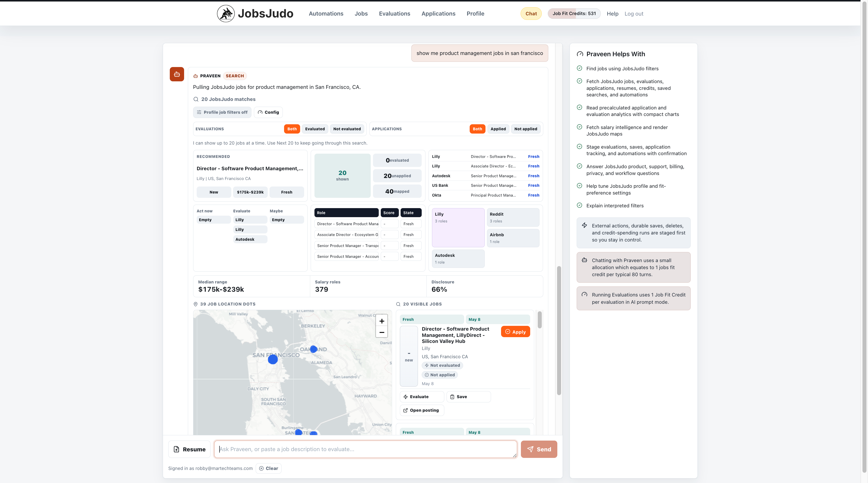This screenshot has height=483, width=868.
Task: Click the circled X icon on Clear
Action: (x=261, y=468)
